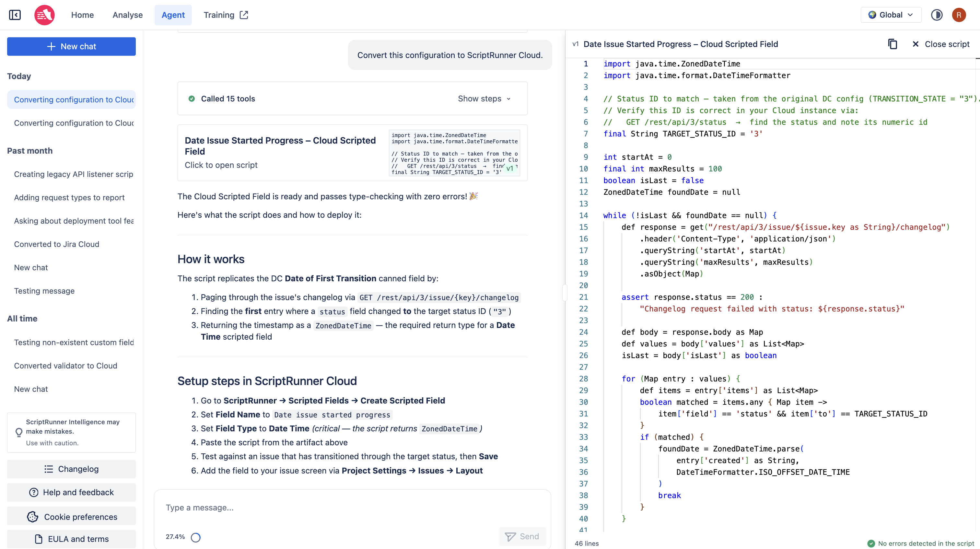Open Adding request types to report chat

(x=71, y=197)
